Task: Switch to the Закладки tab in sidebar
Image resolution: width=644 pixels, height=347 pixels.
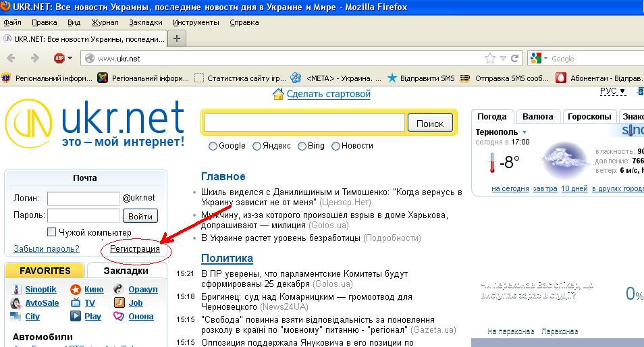Action: pos(126,271)
